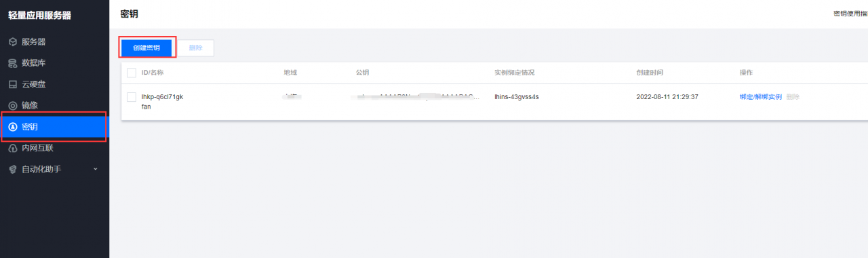Viewport: 868px width, 258px height.
Task: Click the 删除 link in the 操作 column
Action: click(793, 97)
